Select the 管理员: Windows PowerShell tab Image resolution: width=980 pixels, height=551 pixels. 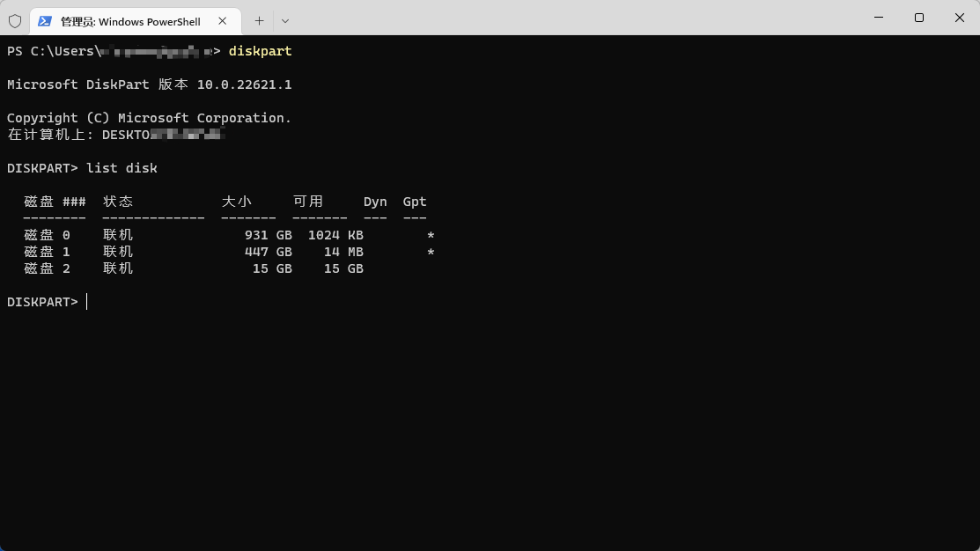click(x=135, y=21)
